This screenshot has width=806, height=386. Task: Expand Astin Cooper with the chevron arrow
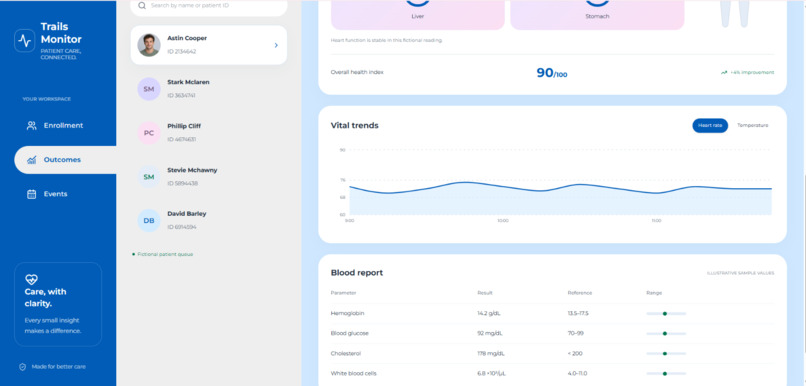[x=276, y=45]
